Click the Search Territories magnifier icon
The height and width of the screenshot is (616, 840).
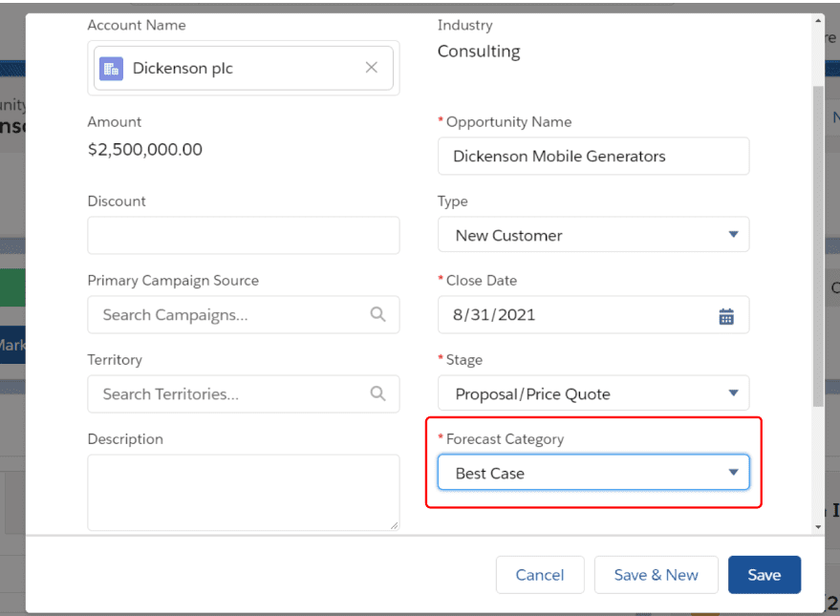pyautogui.click(x=377, y=393)
